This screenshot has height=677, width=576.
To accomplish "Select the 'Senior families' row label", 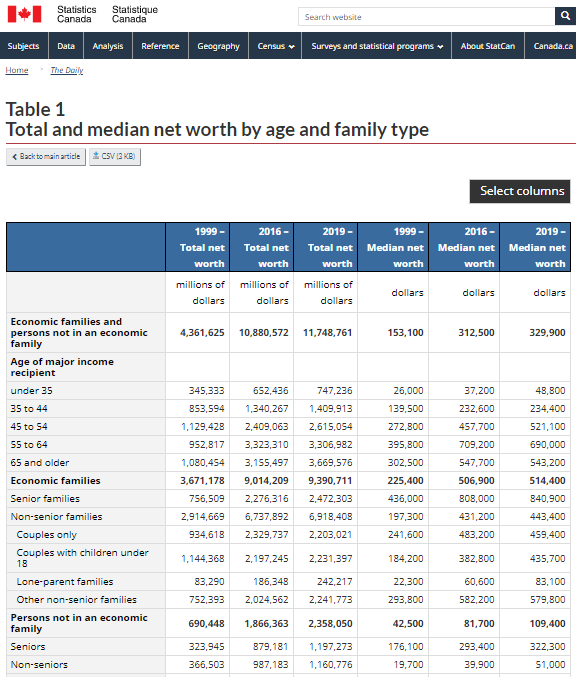I will 45,499.
